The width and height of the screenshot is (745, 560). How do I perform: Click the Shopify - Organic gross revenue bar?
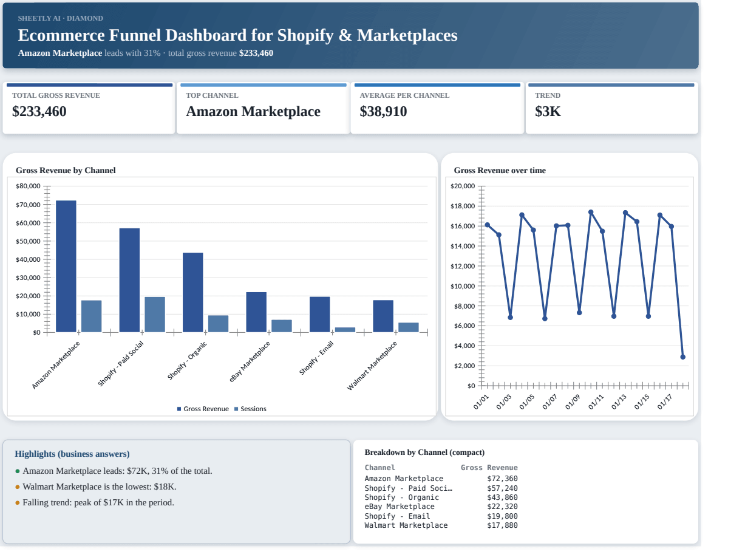(x=193, y=292)
